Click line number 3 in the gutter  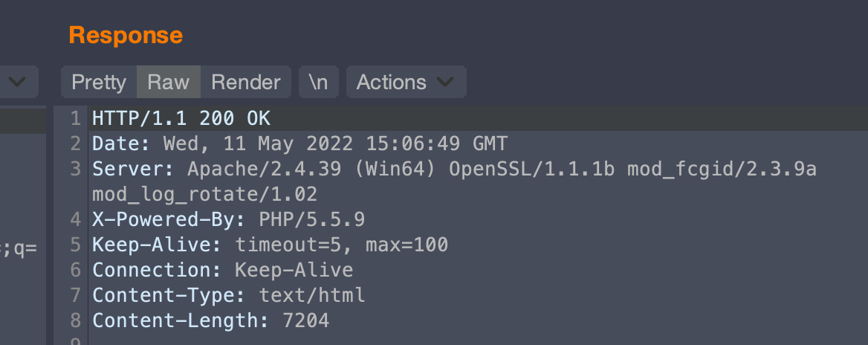(x=75, y=169)
